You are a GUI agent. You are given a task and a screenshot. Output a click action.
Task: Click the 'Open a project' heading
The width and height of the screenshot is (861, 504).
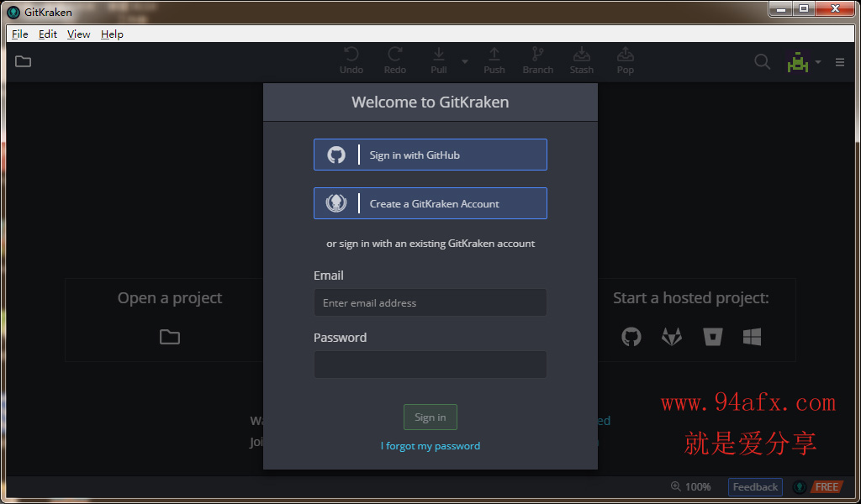pos(170,298)
